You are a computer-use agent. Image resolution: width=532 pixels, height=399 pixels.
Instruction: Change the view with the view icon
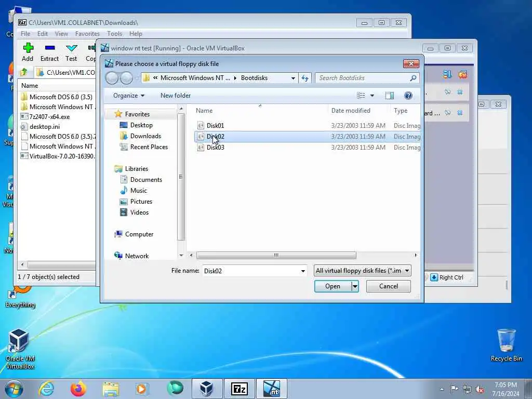pyautogui.click(x=361, y=96)
